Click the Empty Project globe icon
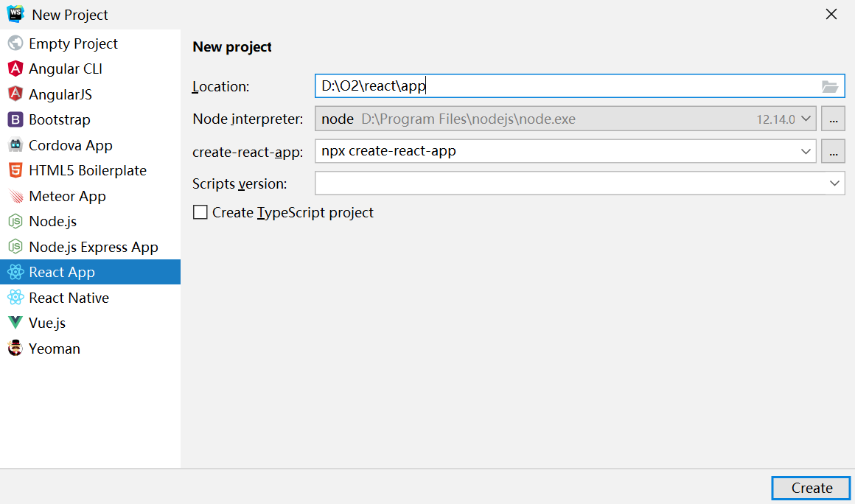 (x=15, y=43)
